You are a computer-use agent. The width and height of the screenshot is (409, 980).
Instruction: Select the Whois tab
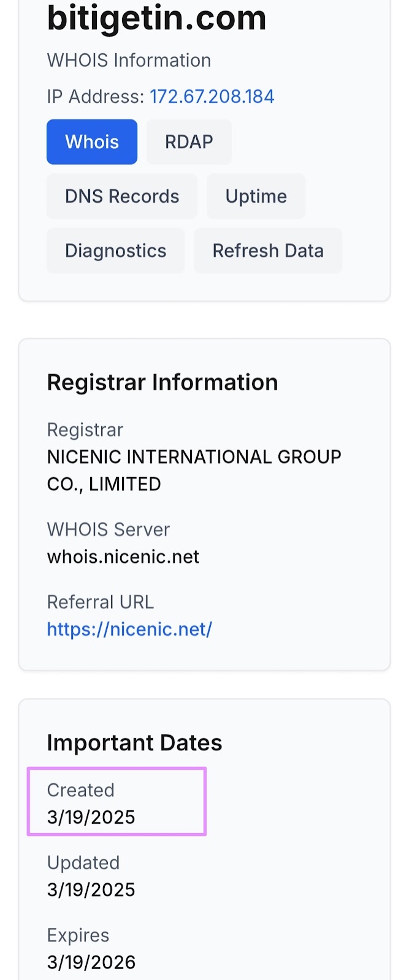(92, 142)
